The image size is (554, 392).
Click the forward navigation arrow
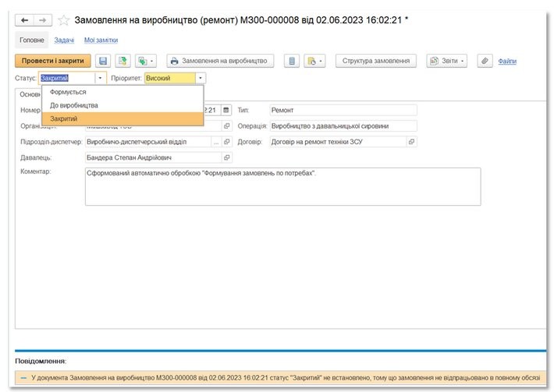(x=42, y=19)
